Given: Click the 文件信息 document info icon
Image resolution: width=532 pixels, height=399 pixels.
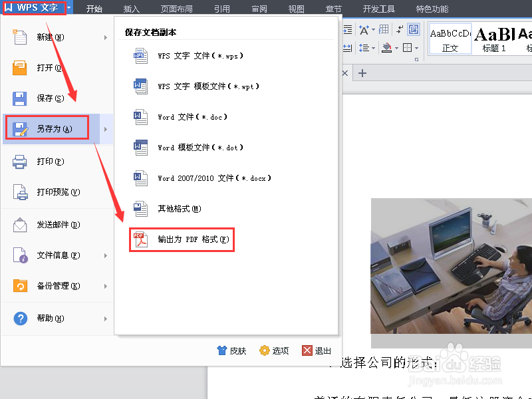Looking at the screenshot, I should 20,255.
